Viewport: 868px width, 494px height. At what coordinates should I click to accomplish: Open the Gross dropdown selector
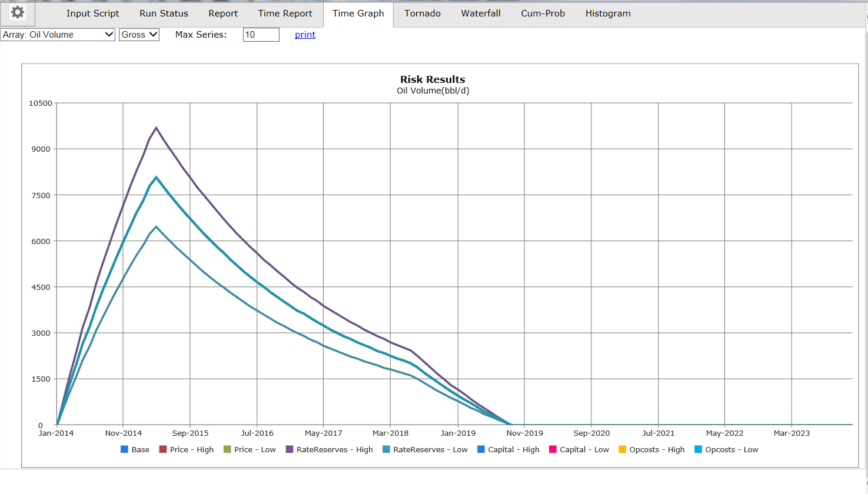139,35
